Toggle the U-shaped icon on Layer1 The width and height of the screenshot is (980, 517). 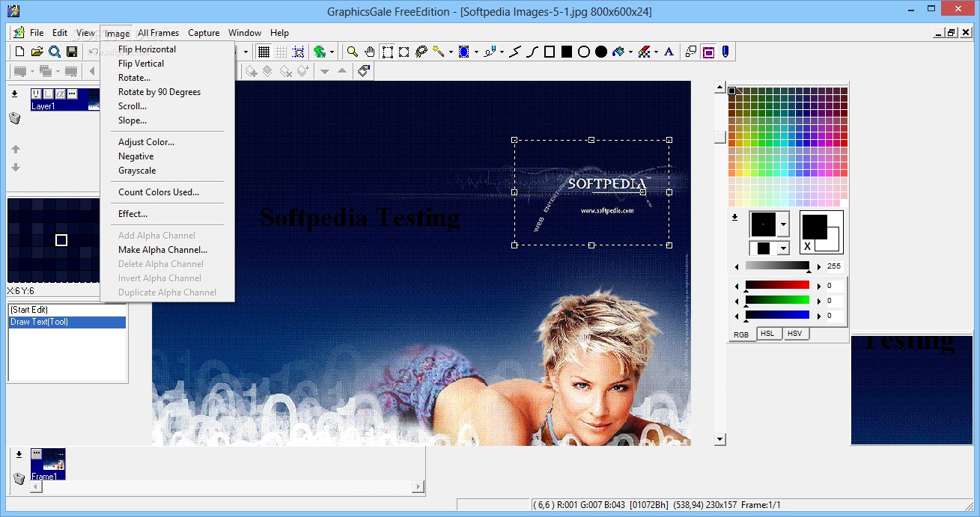pyautogui.click(x=37, y=94)
